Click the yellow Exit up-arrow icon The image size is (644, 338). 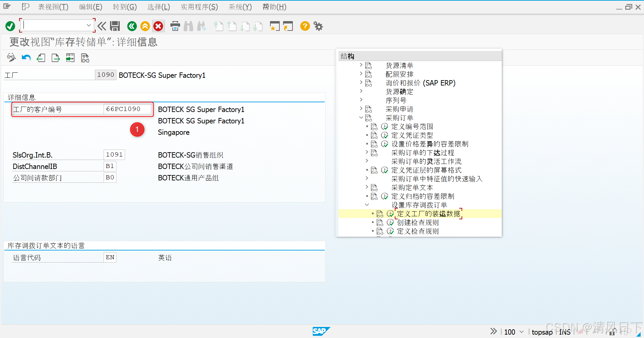(x=145, y=26)
